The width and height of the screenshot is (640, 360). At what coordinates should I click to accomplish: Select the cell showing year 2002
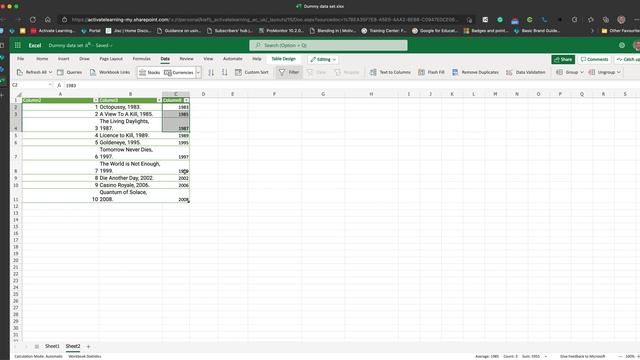coord(176,178)
